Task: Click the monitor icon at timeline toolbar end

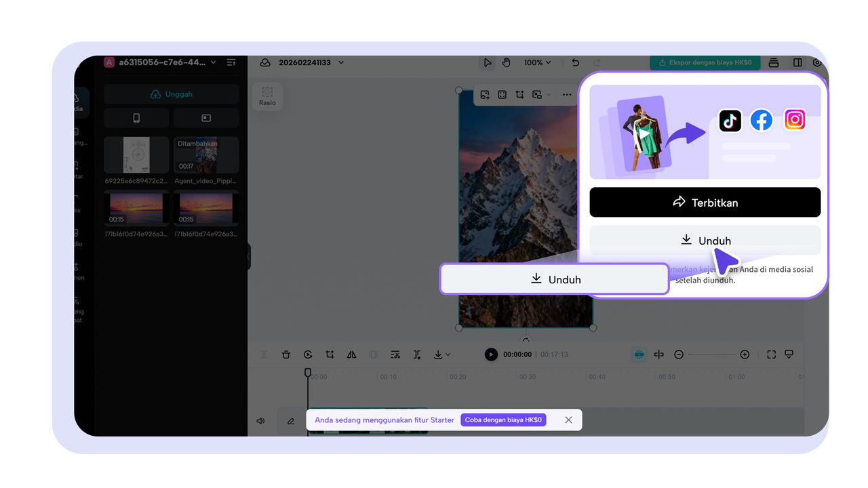Action: click(x=789, y=354)
